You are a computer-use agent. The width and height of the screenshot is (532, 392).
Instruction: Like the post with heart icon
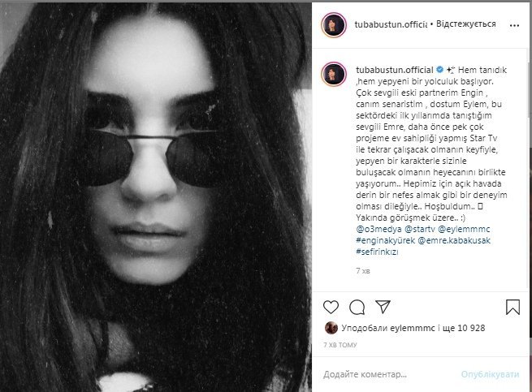[331, 307]
